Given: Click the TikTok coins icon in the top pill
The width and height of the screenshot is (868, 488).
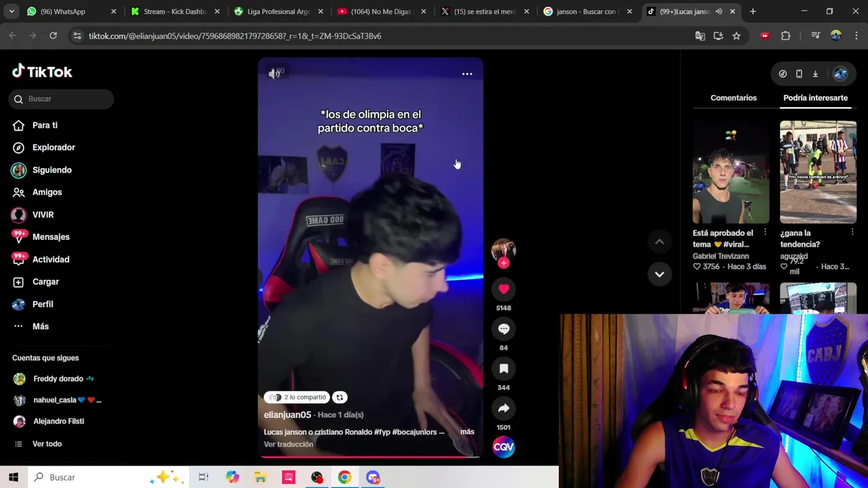Looking at the screenshot, I should [783, 74].
